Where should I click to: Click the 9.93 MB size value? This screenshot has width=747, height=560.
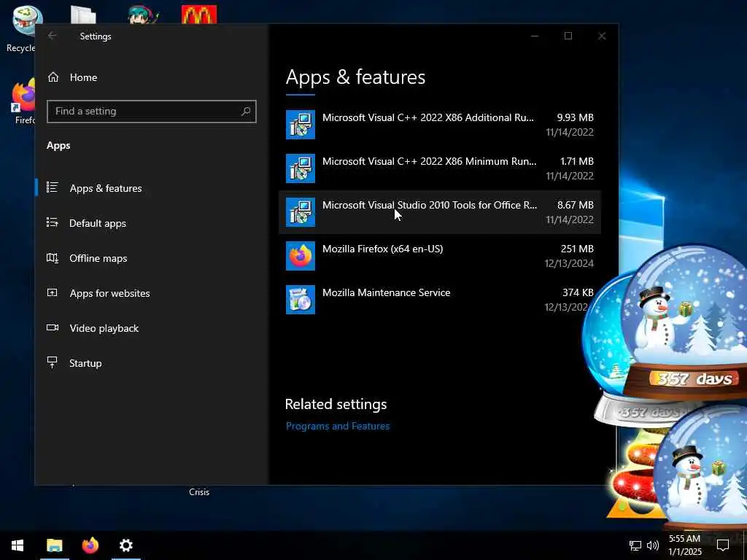coord(575,117)
